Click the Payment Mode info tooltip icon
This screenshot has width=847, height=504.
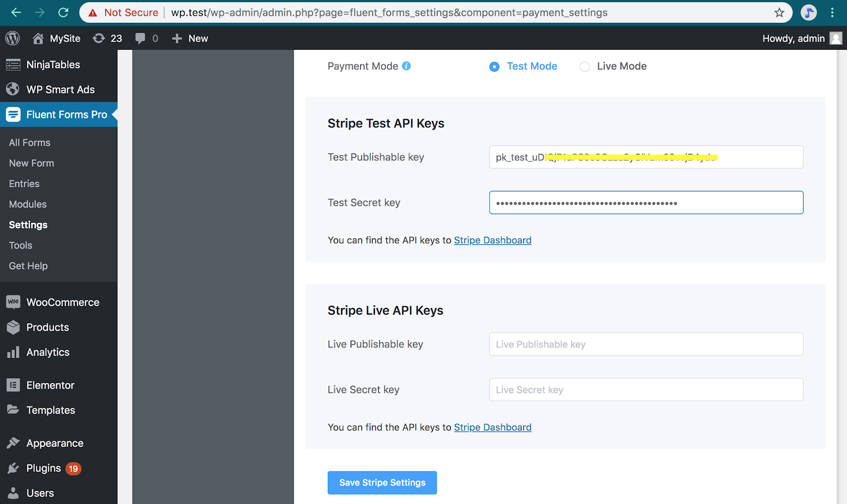pos(407,66)
